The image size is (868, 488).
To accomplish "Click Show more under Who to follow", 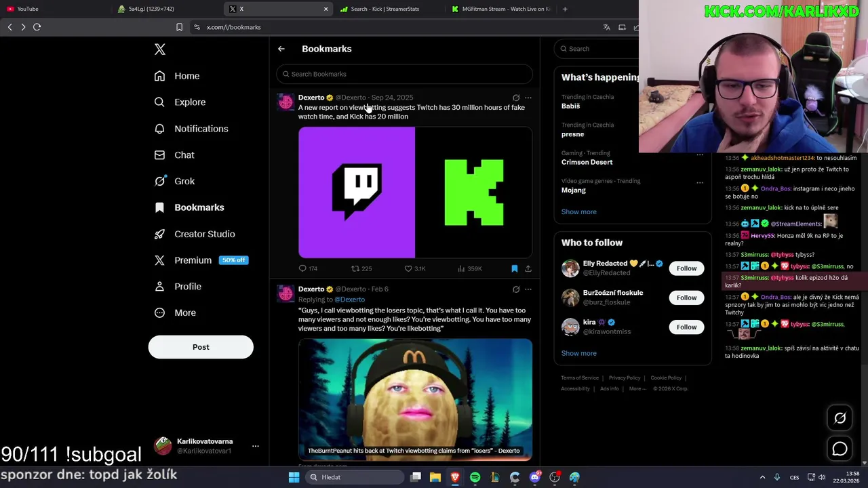I will [x=579, y=353].
